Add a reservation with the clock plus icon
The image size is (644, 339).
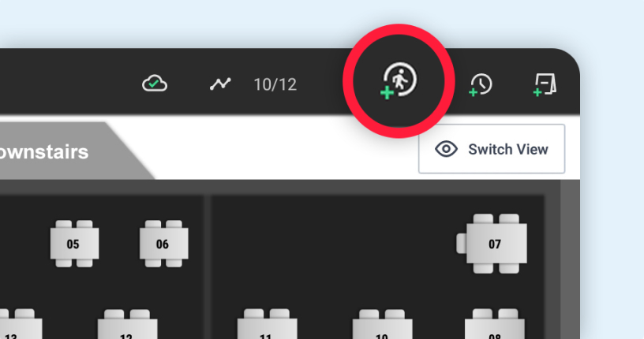(480, 85)
